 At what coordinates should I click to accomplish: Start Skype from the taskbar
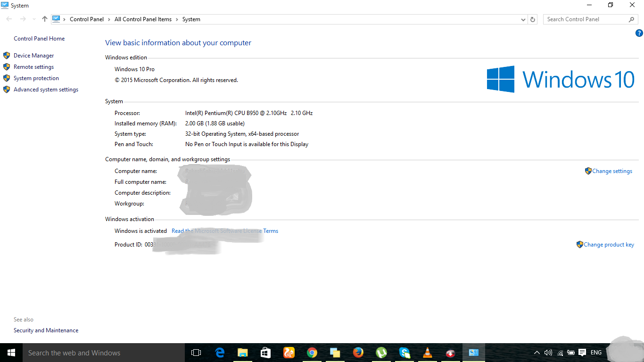[404, 352]
